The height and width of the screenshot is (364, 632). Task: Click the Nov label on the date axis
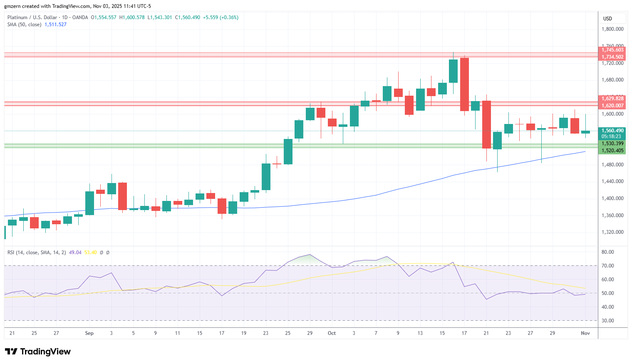(585, 333)
